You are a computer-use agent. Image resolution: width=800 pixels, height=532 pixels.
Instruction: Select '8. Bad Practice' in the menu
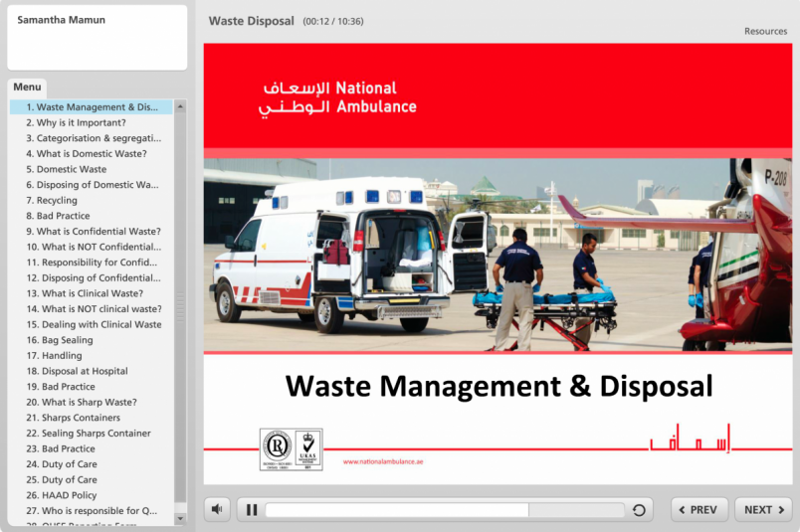click(58, 216)
